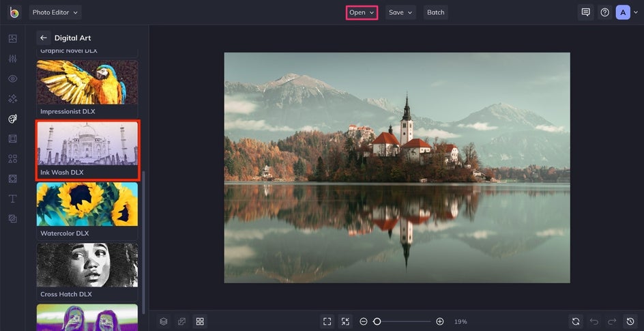The height and width of the screenshot is (331, 644).
Task: Toggle the layers panel icon
Action: point(164,321)
